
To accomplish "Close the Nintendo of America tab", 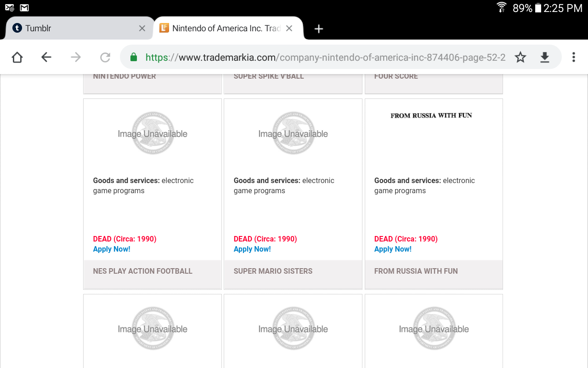I will click(289, 29).
